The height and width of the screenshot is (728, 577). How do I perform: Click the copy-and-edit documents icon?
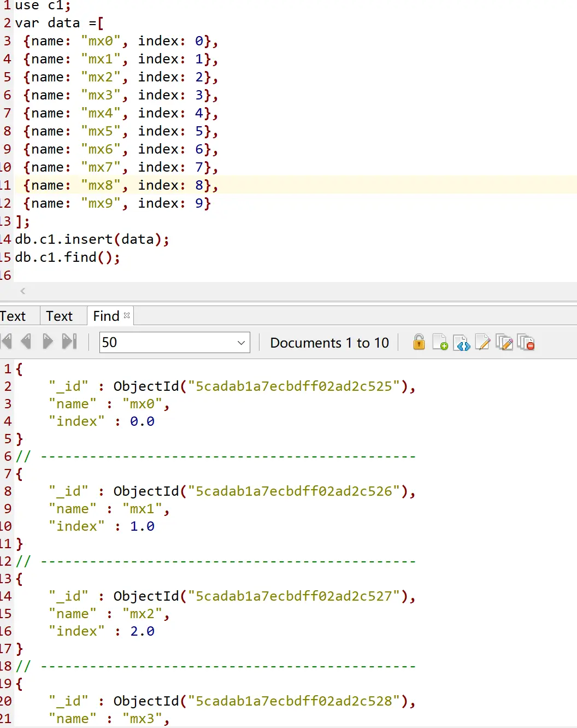point(504,342)
